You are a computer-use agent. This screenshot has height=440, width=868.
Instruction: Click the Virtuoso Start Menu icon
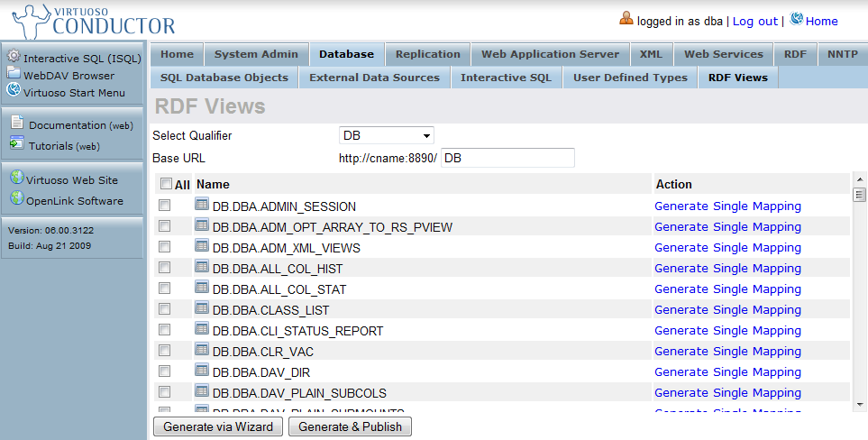point(14,90)
